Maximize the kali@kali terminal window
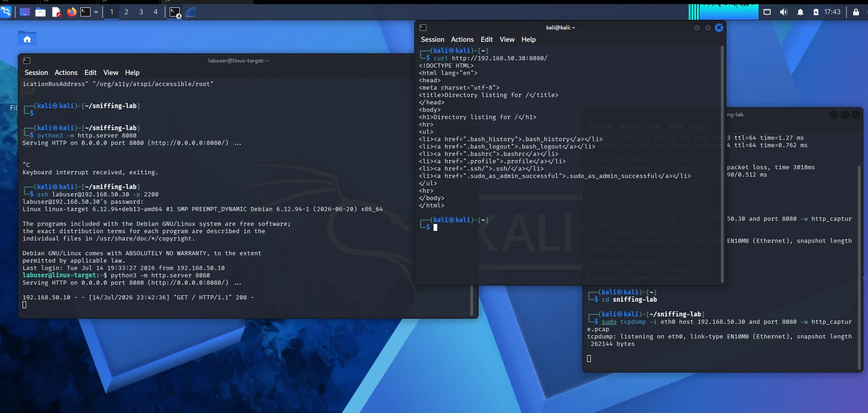Screen dimensions: 868x413 point(708,28)
